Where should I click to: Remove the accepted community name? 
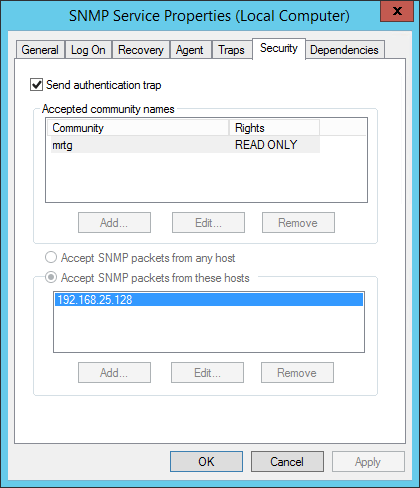(298, 222)
